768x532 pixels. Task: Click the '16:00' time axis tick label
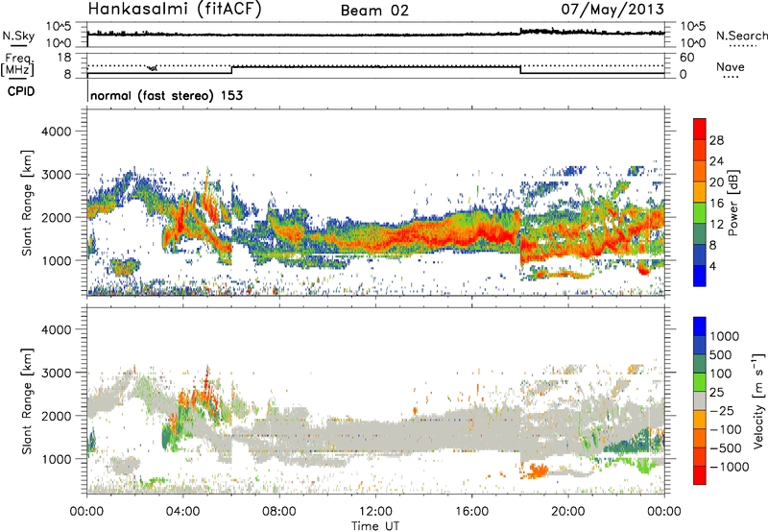click(x=471, y=512)
